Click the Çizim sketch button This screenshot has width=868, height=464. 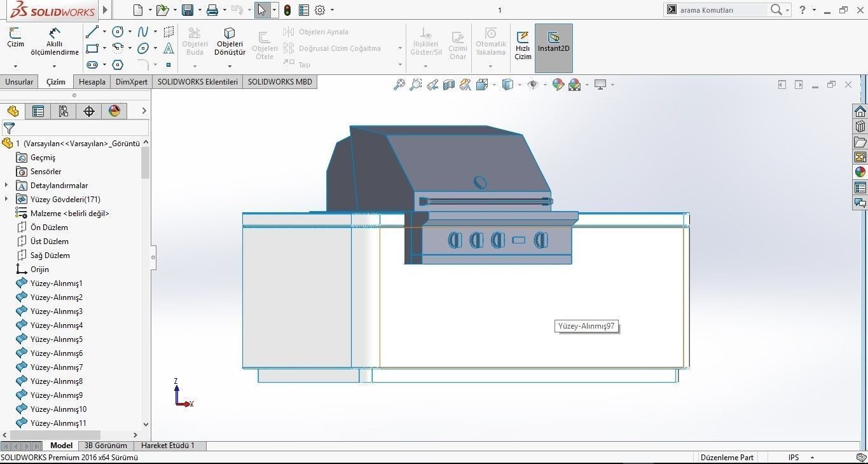[x=15, y=39]
